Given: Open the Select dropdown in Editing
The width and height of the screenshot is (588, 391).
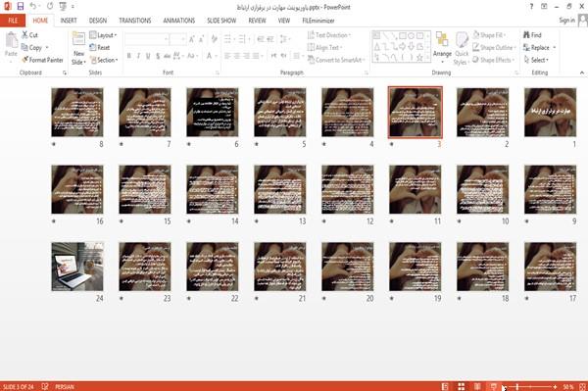Looking at the screenshot, I should (536, 60).
